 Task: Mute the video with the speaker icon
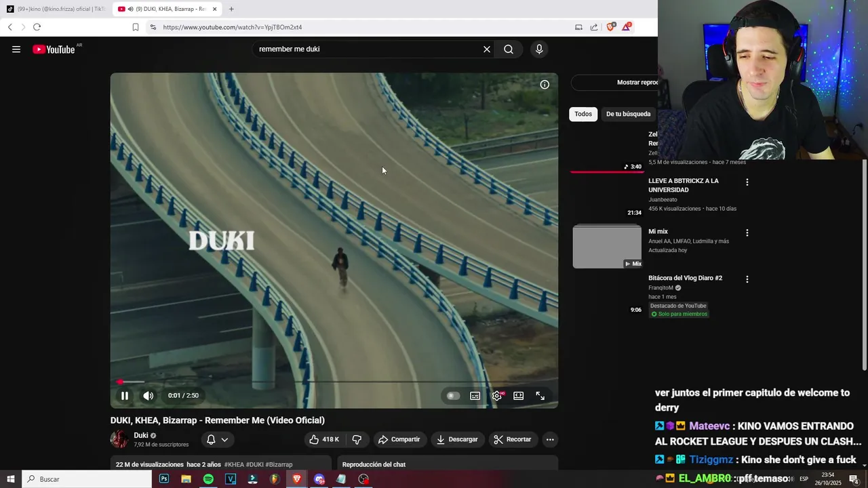(149, 396)
